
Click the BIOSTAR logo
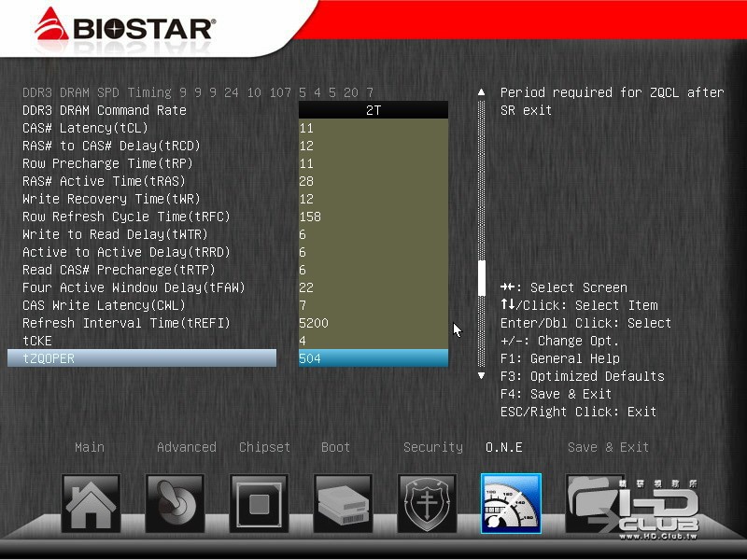pyautogui.click(x=125, y=27)
